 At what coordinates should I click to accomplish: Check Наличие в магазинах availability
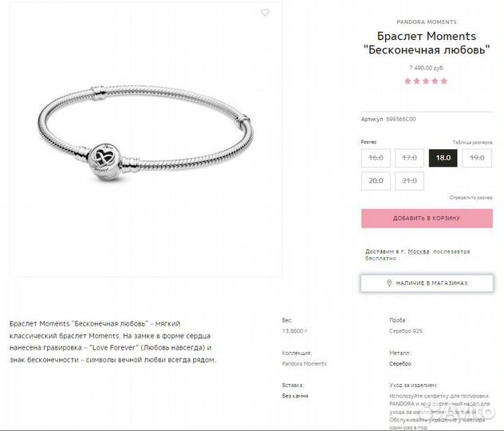click(x=427, y=283)
